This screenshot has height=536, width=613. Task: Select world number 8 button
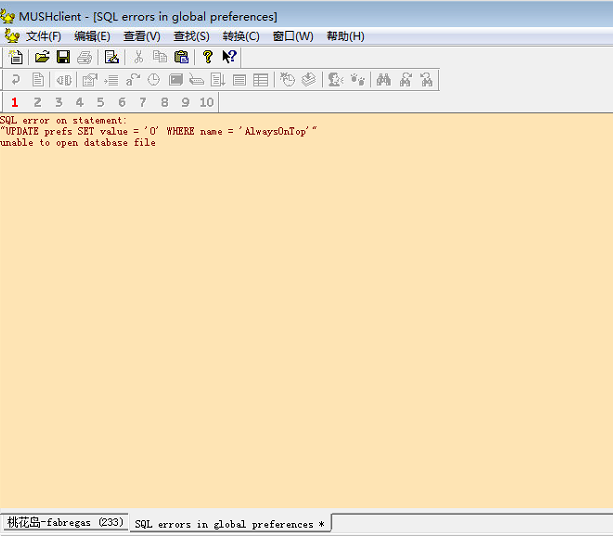[165, 102]
